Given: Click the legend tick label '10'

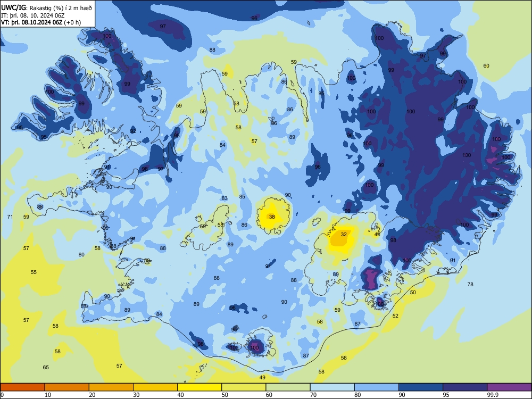Looking at the screenshot, I should (x=48, y=395).
